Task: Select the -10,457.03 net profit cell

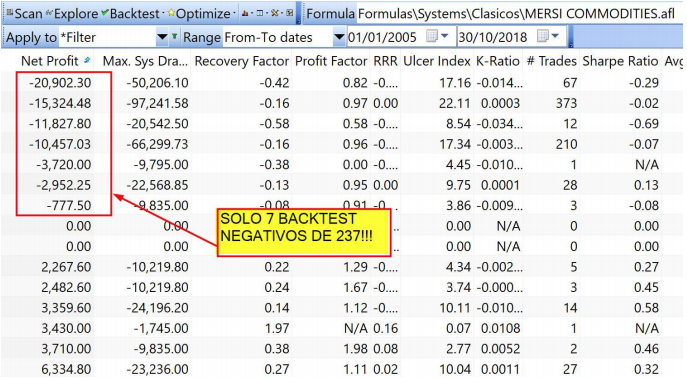Action: [x=60, y=144]
